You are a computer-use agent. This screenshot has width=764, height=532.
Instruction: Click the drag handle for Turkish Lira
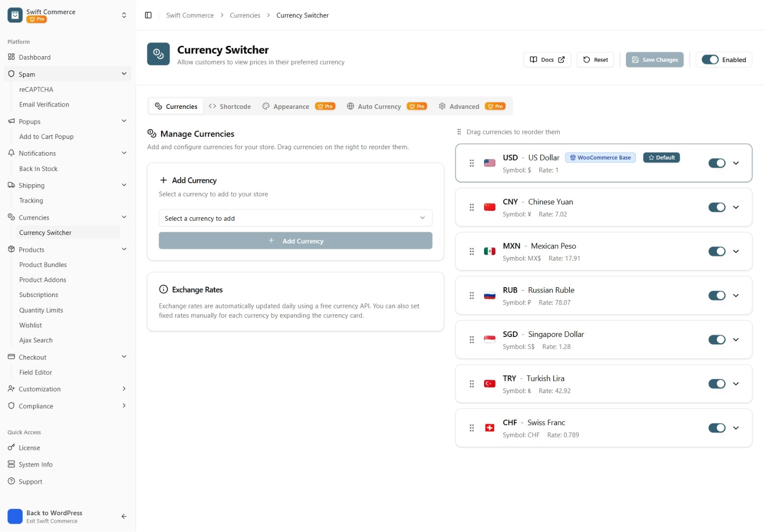click(472, 384)
